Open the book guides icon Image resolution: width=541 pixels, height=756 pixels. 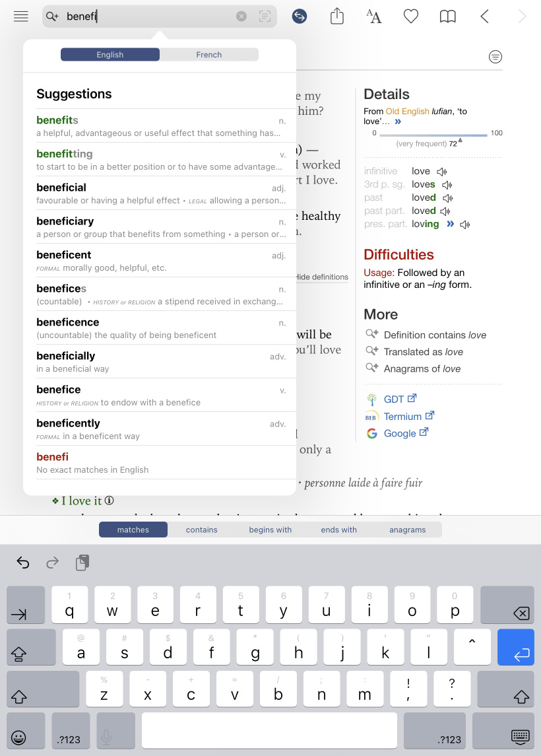(447, 17)
